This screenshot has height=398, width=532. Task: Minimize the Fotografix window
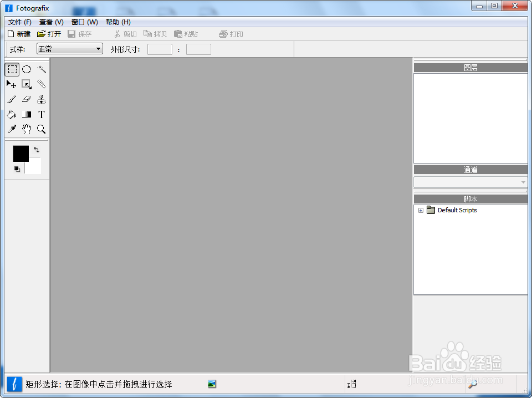pos(479,6)
